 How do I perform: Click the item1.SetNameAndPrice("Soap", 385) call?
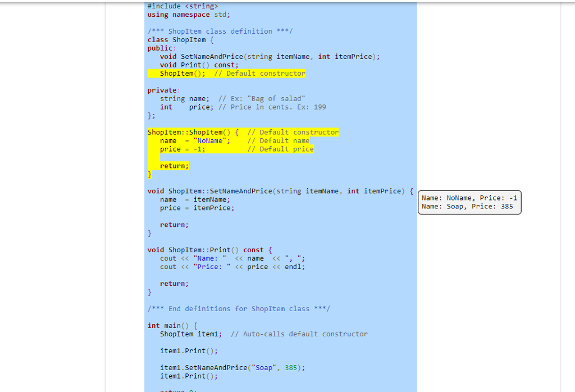pos(233,367)
